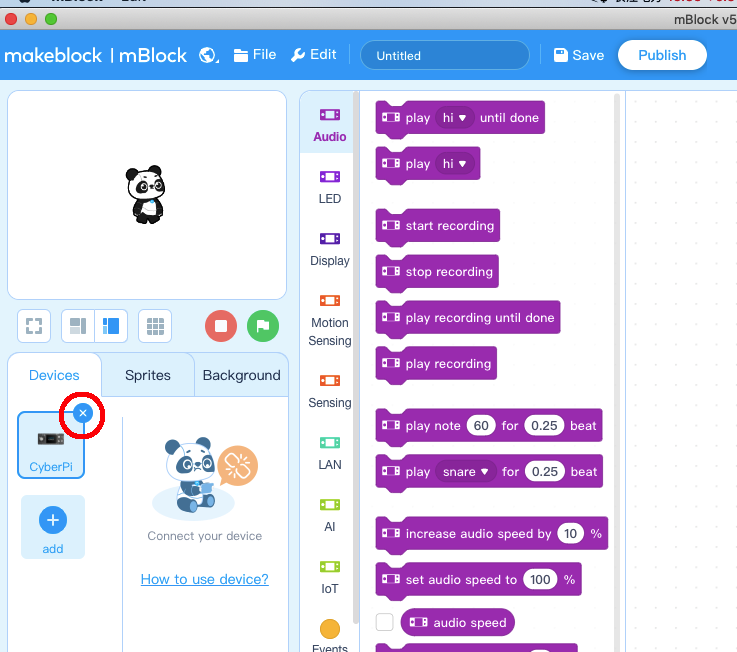737x652 pixels.
Task: Open the Edit menu
Action: point(314,55)
